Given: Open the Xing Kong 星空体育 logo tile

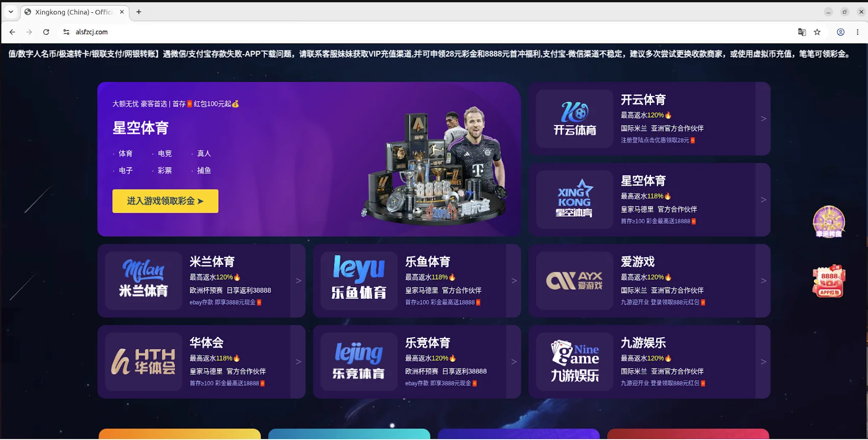Looking at the screenshot, I should 574,200.
